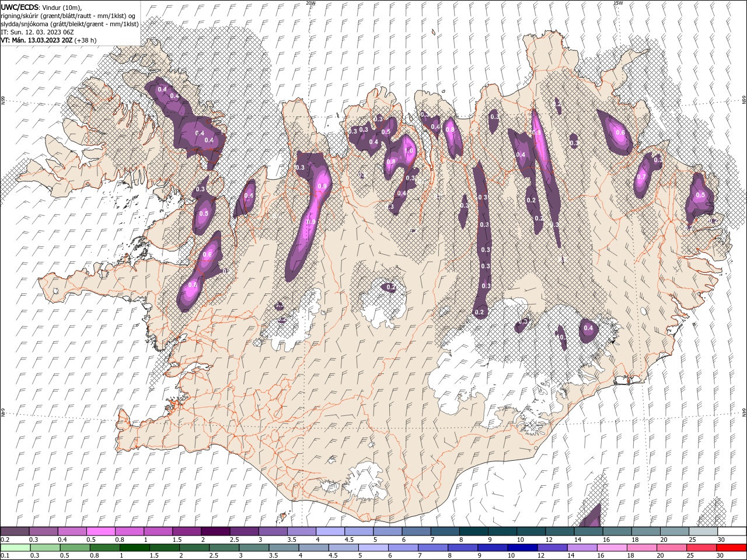
Task: Select the snow scale swatch between 1 and 1.5
Action: (158, 531)
